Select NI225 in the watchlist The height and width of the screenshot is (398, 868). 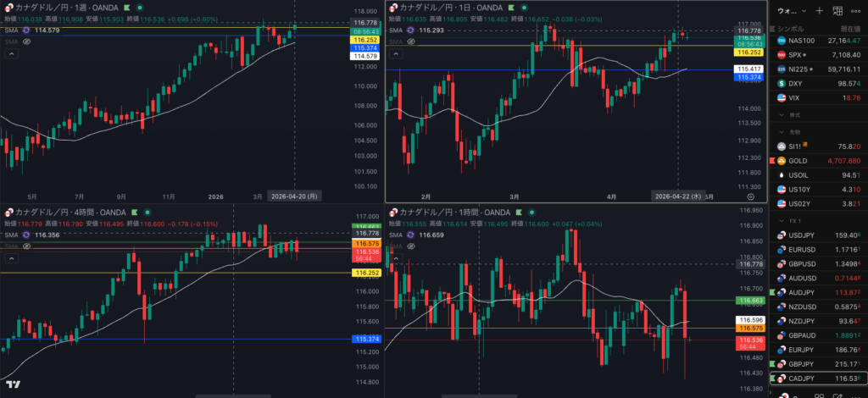(x=819, y=69)
